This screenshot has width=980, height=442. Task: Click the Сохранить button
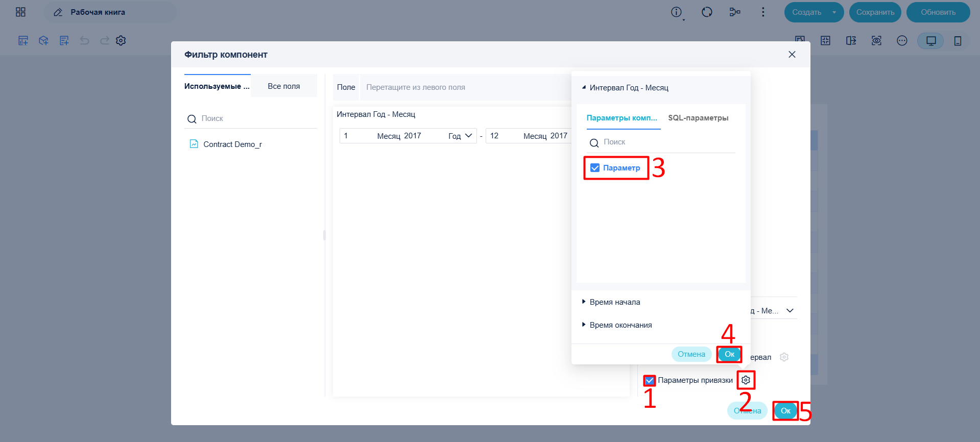tap(875, 12)
